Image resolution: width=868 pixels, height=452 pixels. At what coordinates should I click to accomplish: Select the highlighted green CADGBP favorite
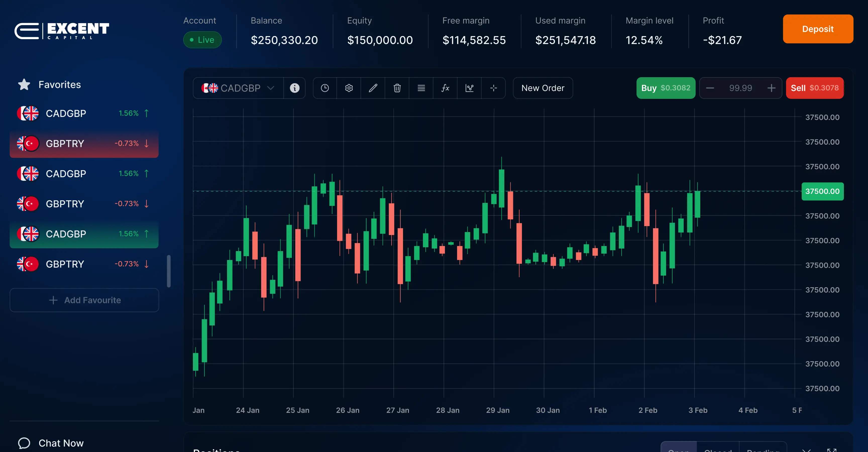coord(84,234)
